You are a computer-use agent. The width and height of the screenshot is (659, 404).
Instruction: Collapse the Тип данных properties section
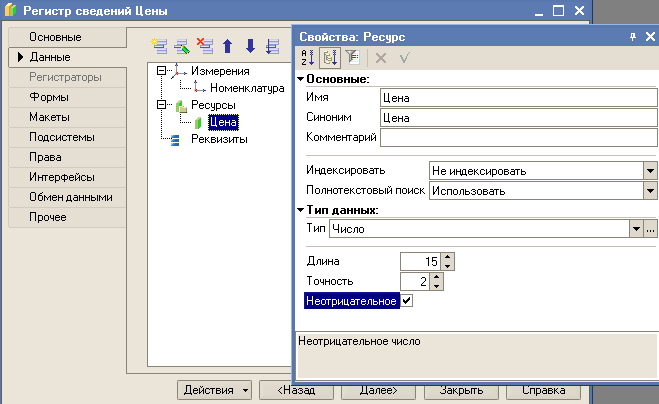301,210
